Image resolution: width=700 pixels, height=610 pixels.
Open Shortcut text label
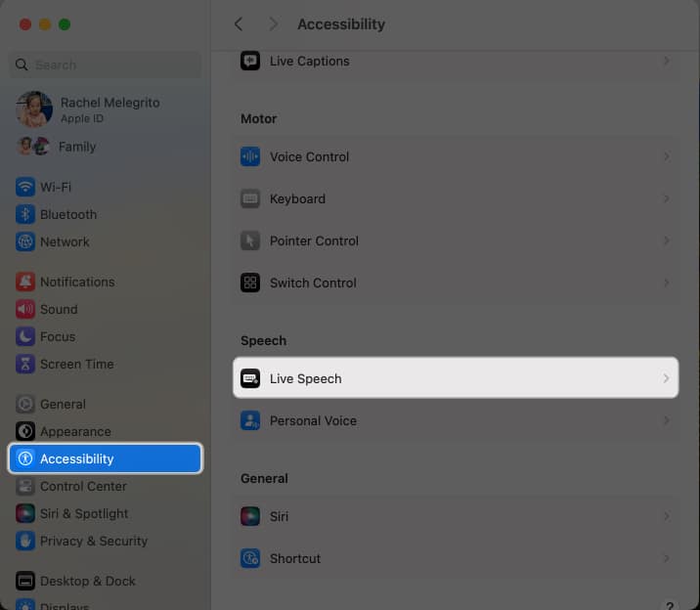tap(295, 559)
